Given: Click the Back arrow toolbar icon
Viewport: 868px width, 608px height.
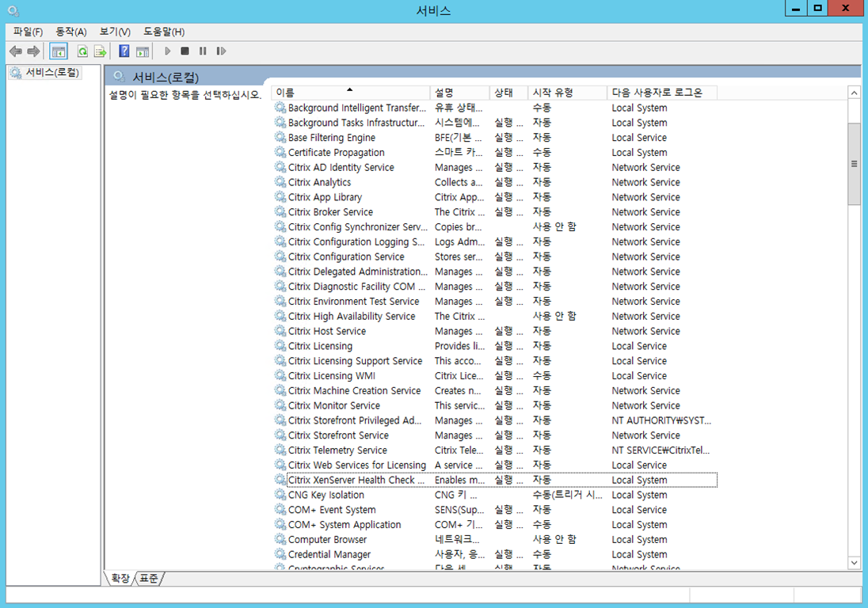Looking at the screenshot, I should [16, 51].
